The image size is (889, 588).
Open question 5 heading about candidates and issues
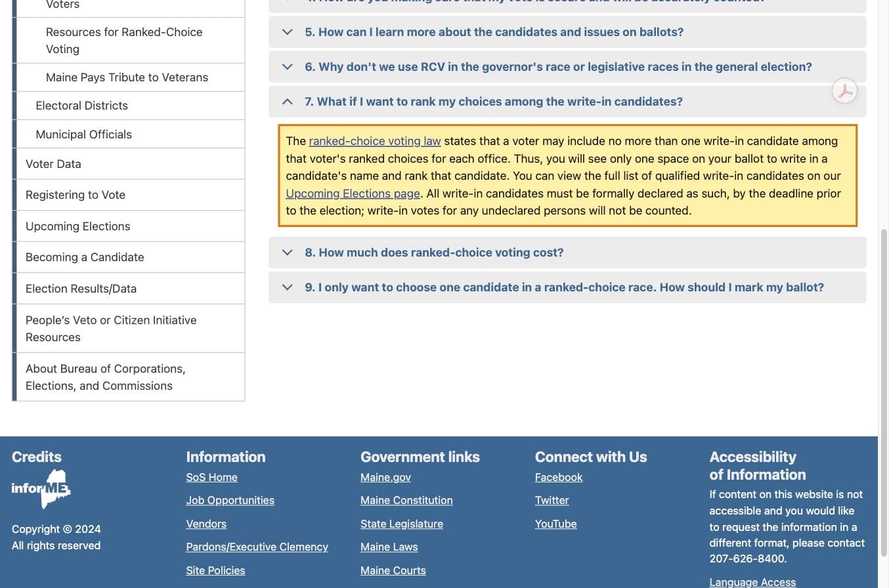494,32
